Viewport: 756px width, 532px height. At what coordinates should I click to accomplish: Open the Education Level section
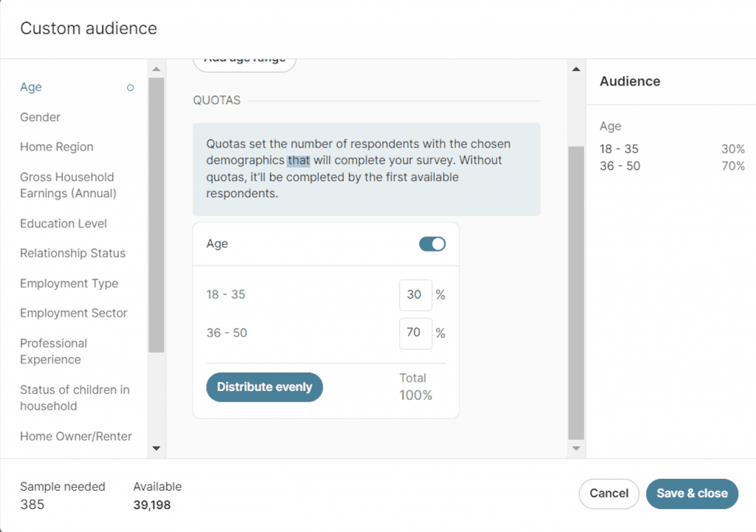click(63, 224)
